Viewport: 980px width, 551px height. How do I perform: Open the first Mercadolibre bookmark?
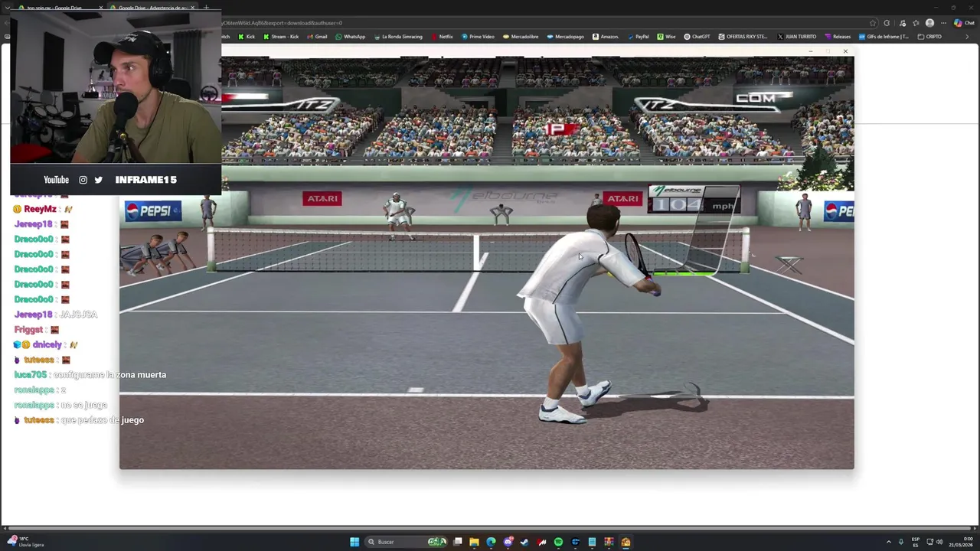[x=521, y=37]
